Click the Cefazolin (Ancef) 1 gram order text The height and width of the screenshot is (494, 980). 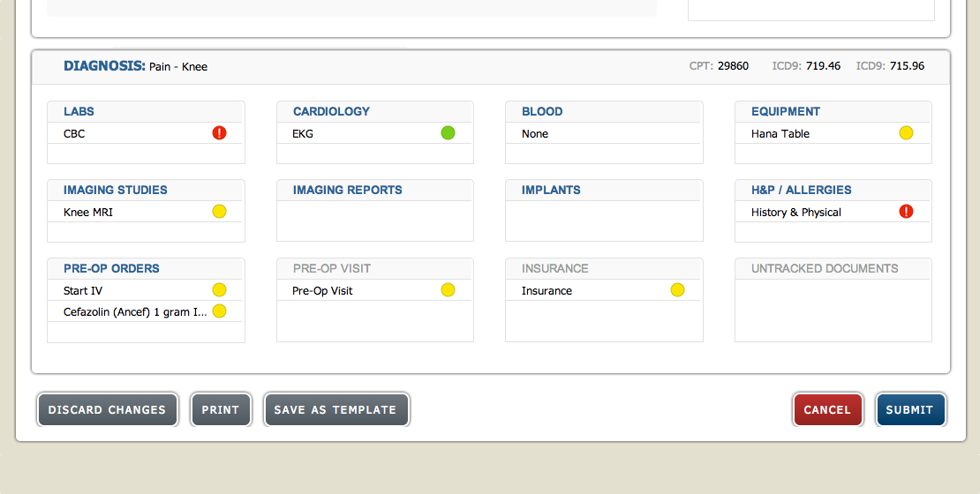[x=134, y=312]
